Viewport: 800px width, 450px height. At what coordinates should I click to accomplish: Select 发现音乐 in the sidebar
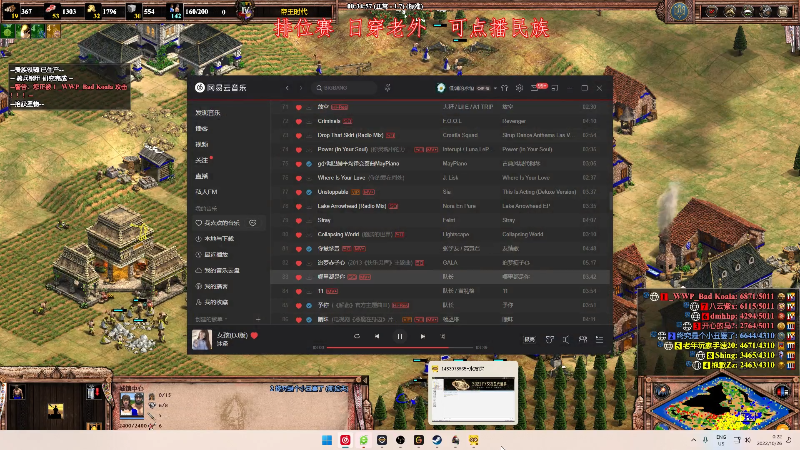pos(208,112)
